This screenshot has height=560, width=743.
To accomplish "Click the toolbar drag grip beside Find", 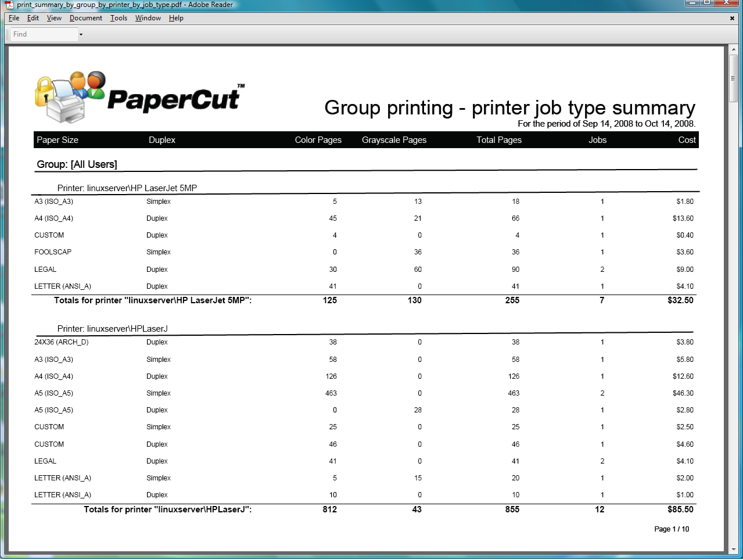I will pos(8,34).
